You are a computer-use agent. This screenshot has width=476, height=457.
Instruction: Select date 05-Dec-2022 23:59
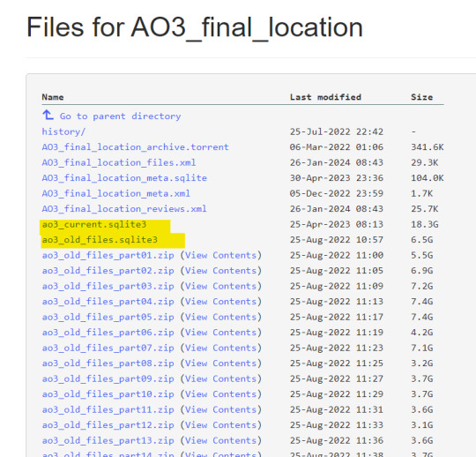click(337, 193)
